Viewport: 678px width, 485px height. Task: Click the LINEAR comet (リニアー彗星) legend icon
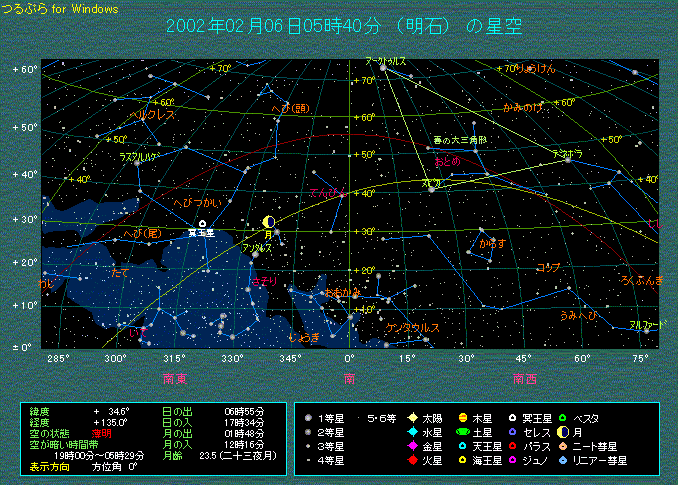[563, 460]
